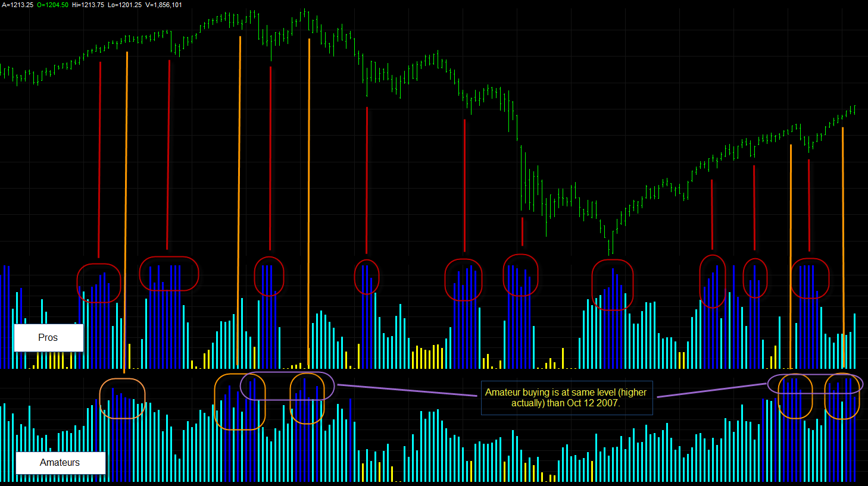
Task: Click the V=1,856,101 volume value
Action: point(164,5)
